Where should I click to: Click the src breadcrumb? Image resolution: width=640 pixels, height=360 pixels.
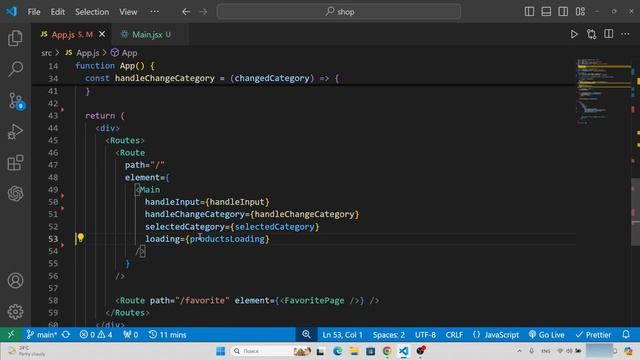click(x=47, y=53)
